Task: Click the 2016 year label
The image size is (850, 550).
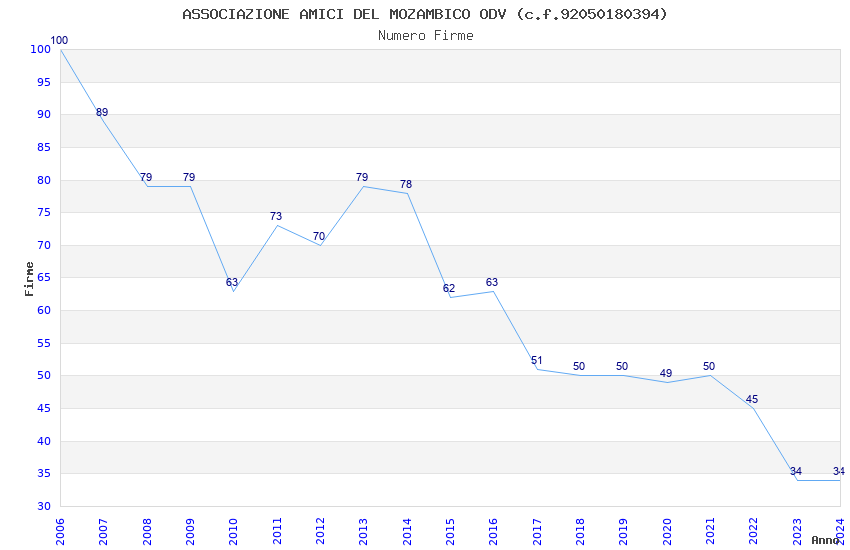Action: click(x=494, y=532)
